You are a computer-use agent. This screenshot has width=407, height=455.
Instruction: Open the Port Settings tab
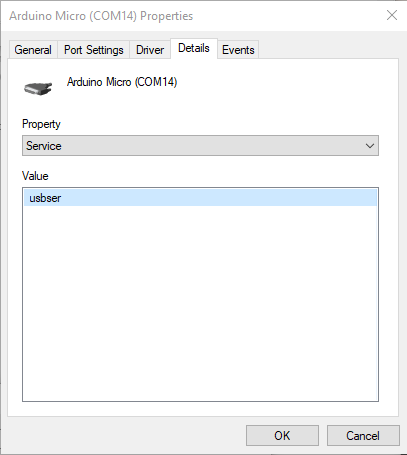point(94,50)
